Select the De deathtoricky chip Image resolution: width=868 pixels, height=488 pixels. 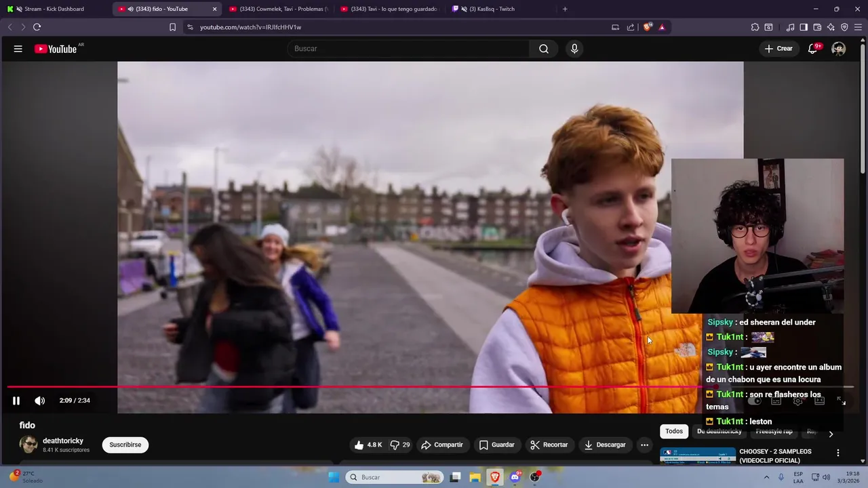point(719,432)
